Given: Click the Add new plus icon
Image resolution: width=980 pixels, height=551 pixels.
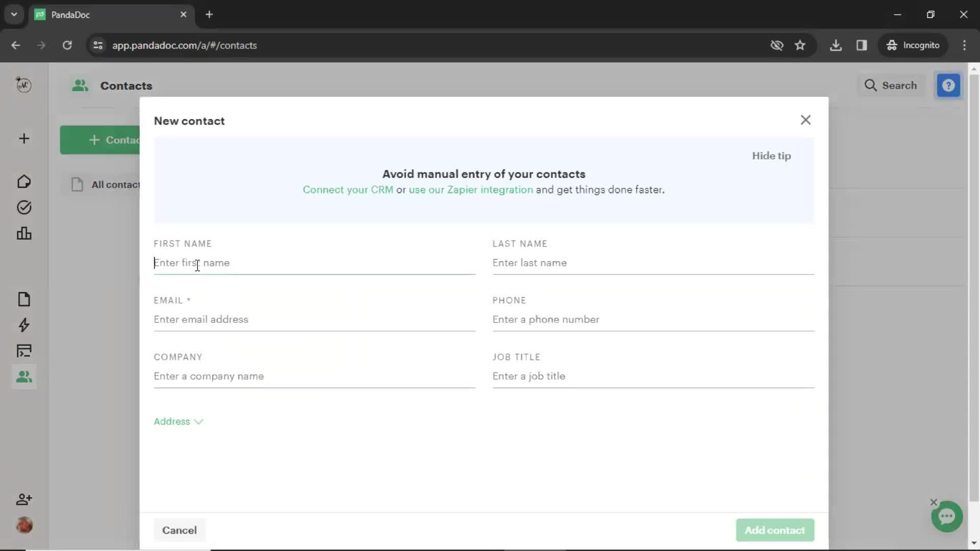Looking at the screenshot, I should [23, 139].
